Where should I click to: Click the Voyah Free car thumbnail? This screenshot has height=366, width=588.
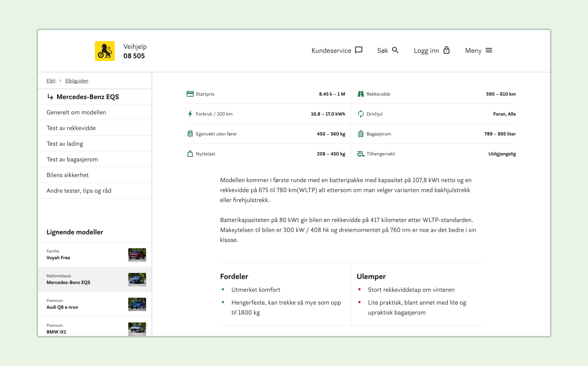(137, 255)
